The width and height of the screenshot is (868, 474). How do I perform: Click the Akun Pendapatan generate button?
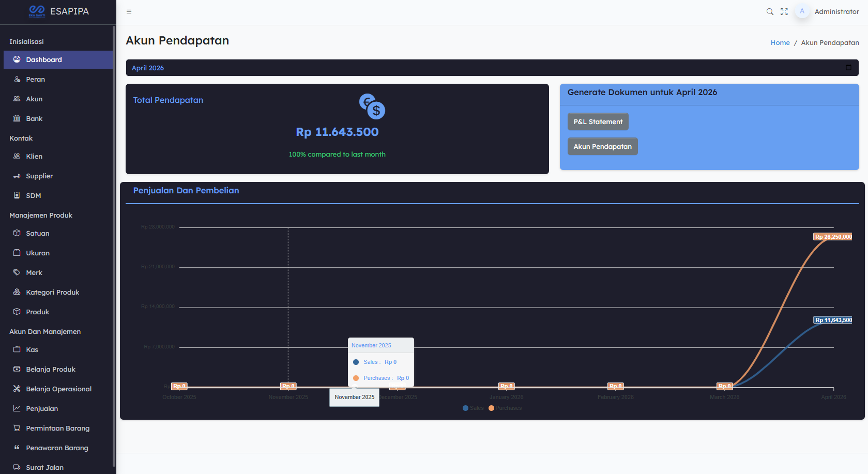(x=602, y=146)
